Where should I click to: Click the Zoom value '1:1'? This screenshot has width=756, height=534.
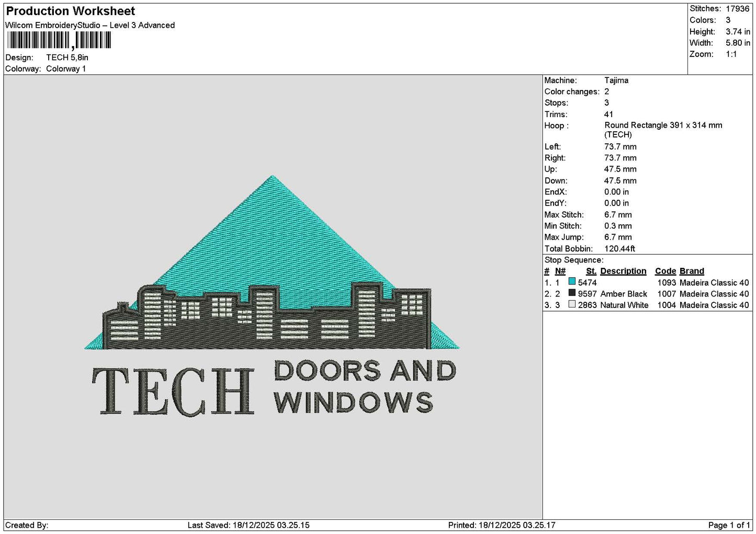coord(731,54)
